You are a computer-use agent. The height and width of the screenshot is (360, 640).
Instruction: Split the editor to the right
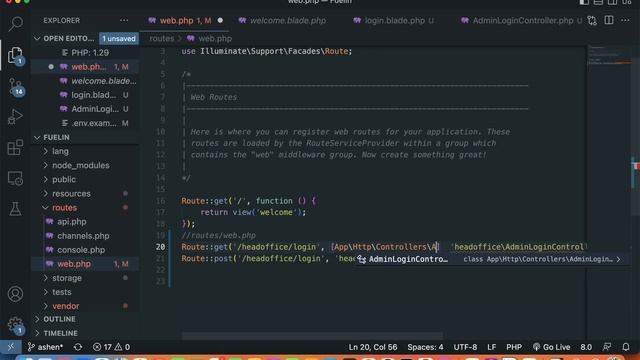[x=609, y=20]
